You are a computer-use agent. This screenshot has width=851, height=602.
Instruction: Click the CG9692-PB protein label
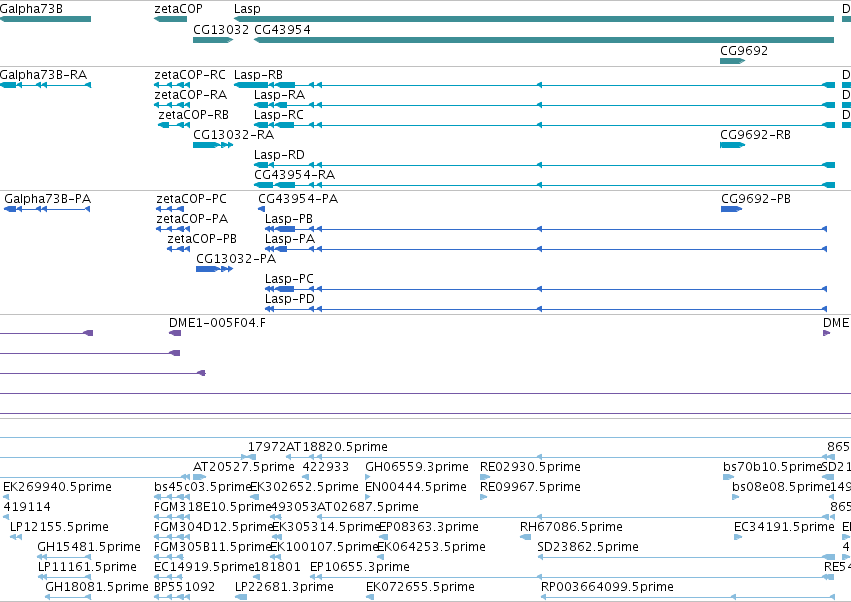pos(755,199)
